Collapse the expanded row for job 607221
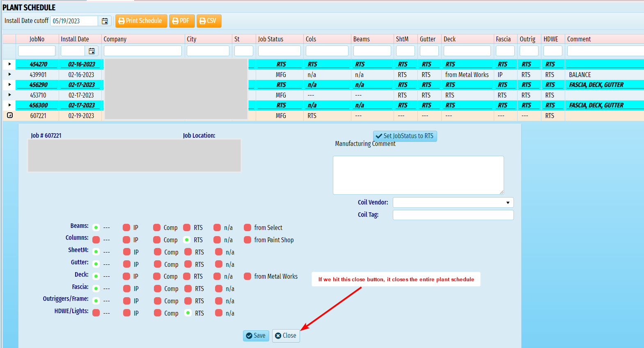 [x=10, y=115]
